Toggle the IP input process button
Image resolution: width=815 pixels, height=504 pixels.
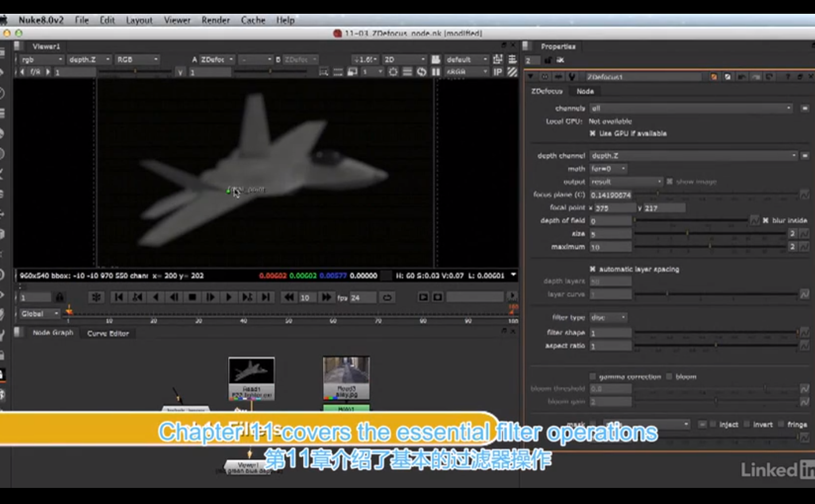click(498, 72)
